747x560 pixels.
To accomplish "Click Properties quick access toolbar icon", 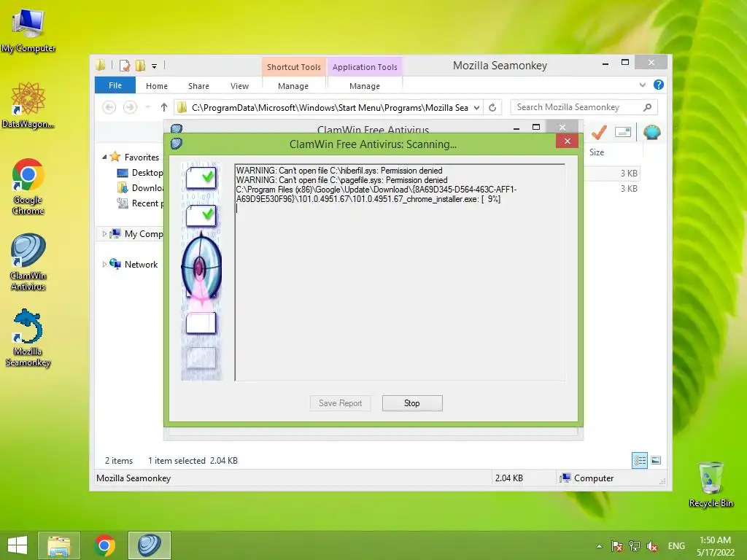I will tap(125, 65).
